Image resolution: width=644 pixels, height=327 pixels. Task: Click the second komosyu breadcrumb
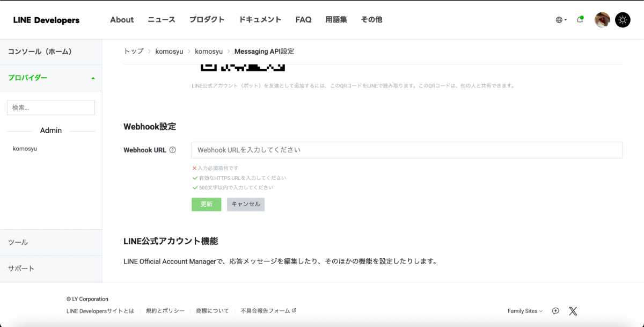pyautogui.click(x=209, y=52)
